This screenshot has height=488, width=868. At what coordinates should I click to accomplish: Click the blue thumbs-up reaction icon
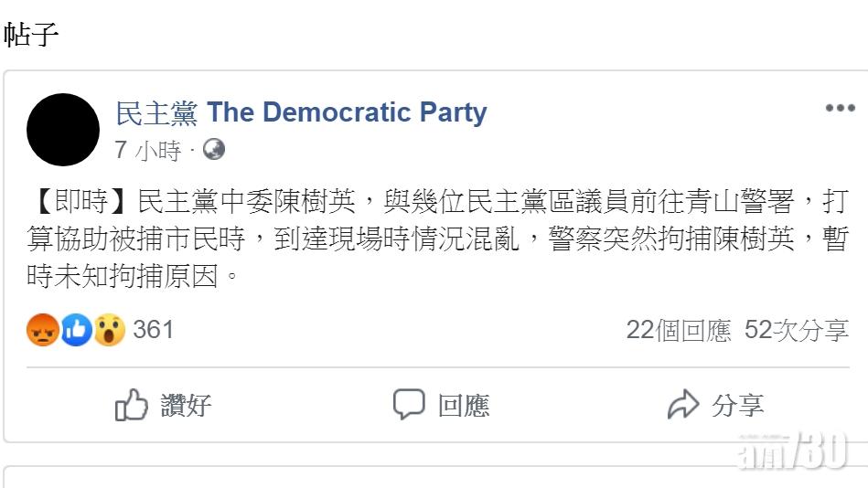(x=76, y=330)
